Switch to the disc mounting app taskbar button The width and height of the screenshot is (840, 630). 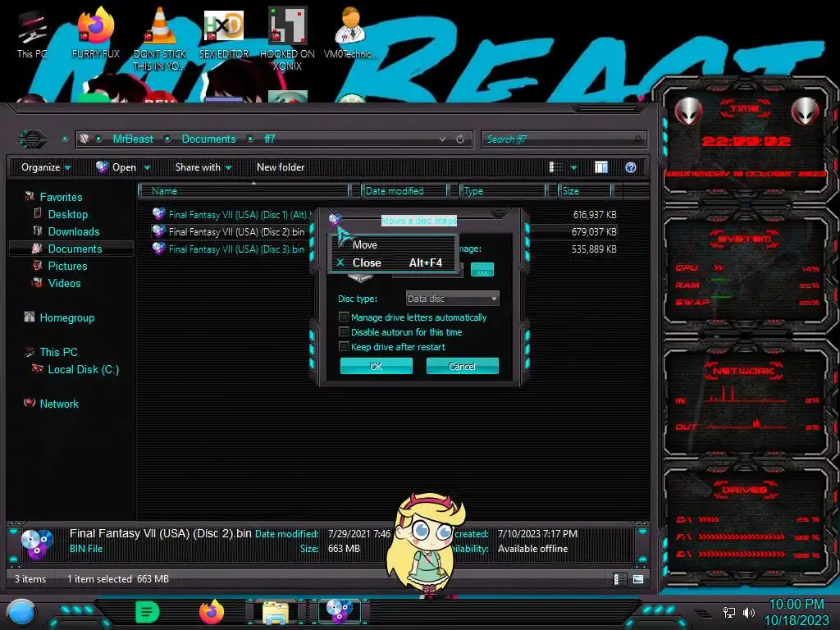pyautogui.click(x=339, y=611)
